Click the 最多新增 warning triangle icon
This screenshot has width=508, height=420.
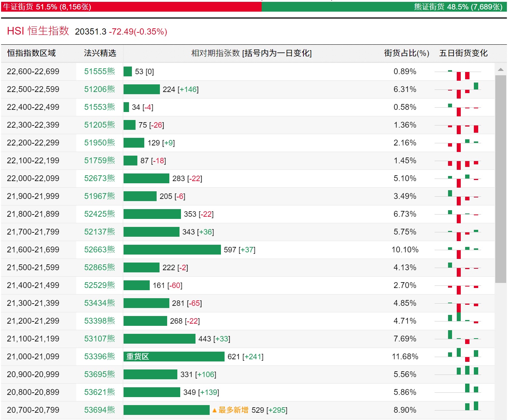pyautogui.click(x=214, y=410)
